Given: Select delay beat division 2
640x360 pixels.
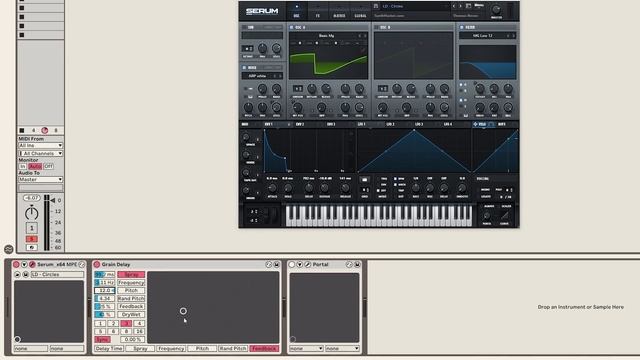Looking at the screenshot, I should (x=113, y=323).
